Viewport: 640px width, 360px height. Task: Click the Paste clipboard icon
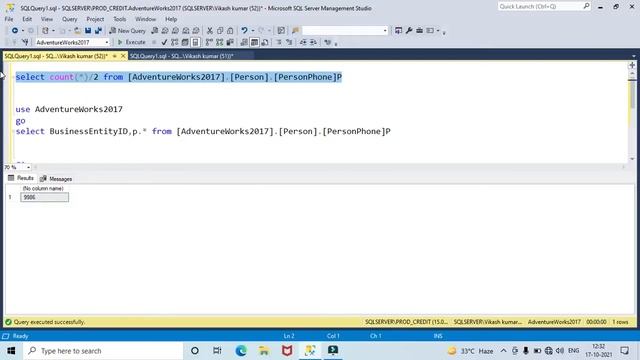230,31
